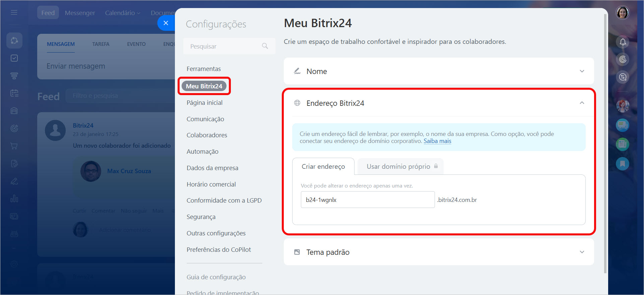
Task: Open document signing icon in left sidebar
Action: click(x=14, y=163)
